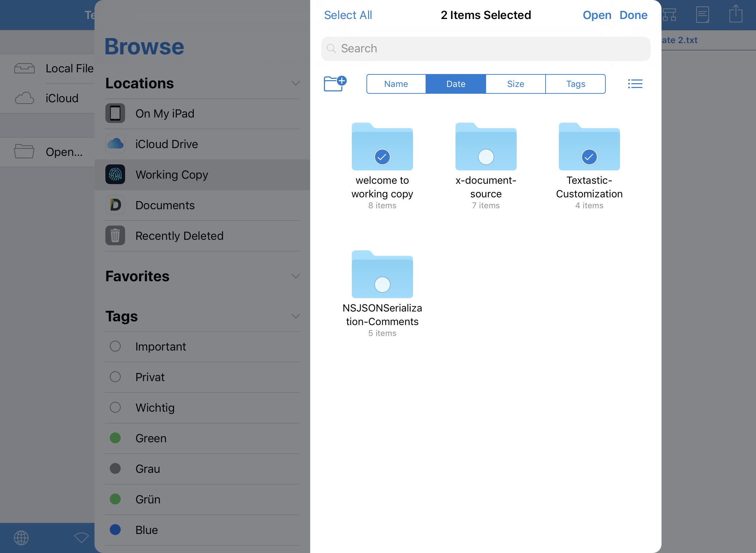Click the Recently Deleted trash icon

115,235
